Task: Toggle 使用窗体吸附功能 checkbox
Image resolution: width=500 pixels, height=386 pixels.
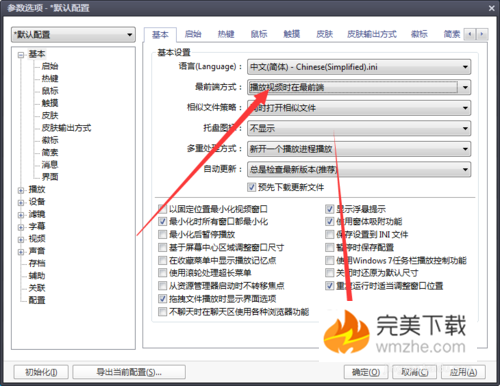Action: tap(329, 221)
